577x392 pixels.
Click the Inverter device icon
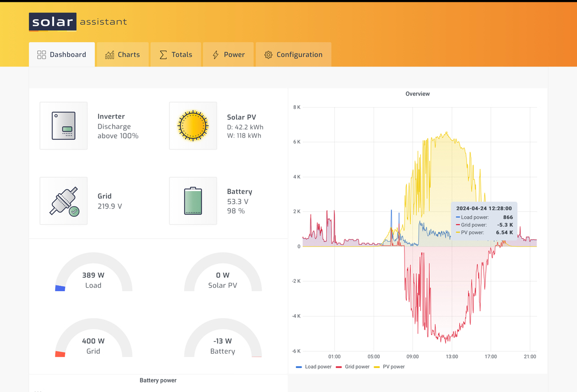pos(64,126)
